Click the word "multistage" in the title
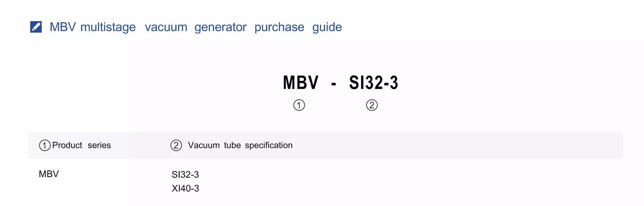Screen dimensions: 644x206 point(108,27)
